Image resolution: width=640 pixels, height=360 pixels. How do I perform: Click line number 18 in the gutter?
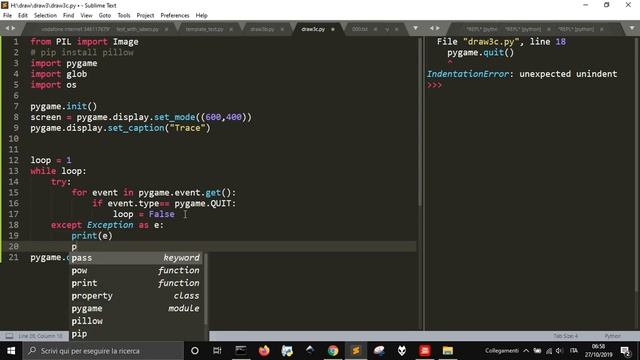(13, 225)
